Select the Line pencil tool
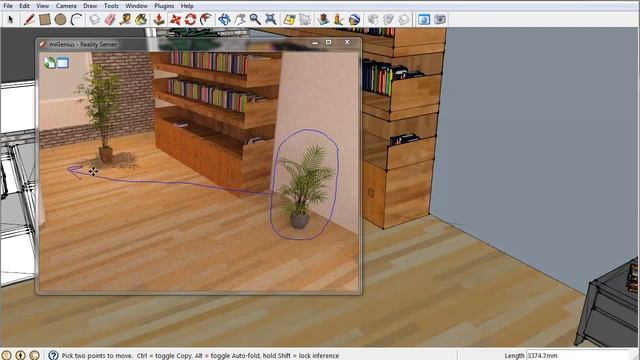The image size is (640, 360). (x=29, y=19)
